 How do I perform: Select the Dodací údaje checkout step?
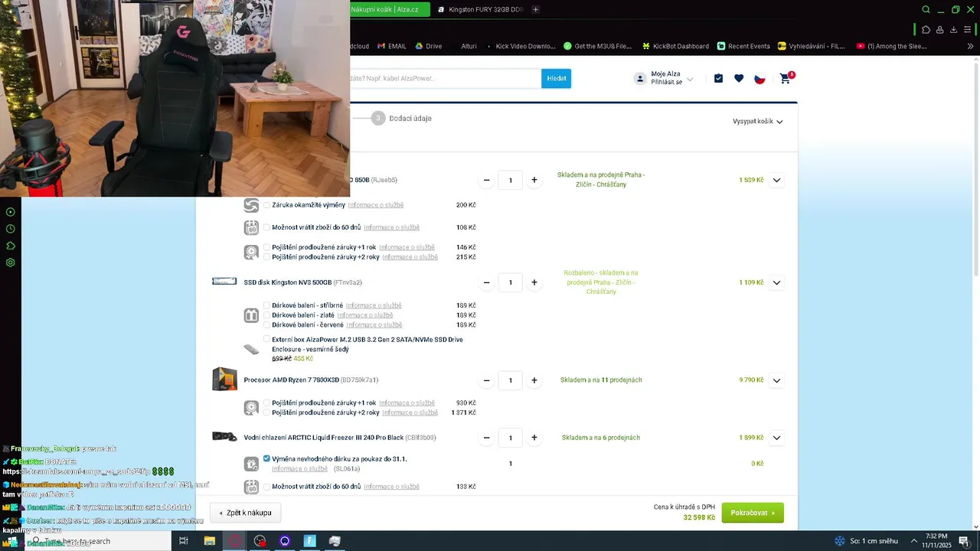(402, 119)
